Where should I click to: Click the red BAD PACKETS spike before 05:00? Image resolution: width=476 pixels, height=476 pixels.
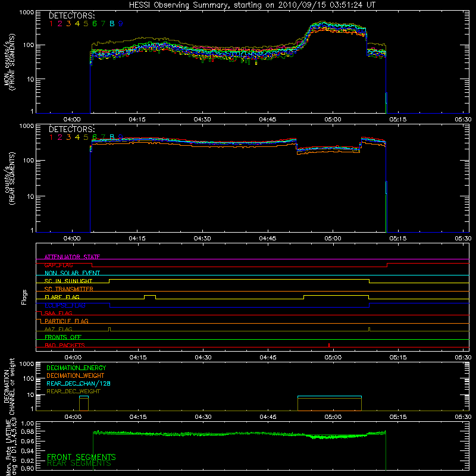(x=329, y=345)
